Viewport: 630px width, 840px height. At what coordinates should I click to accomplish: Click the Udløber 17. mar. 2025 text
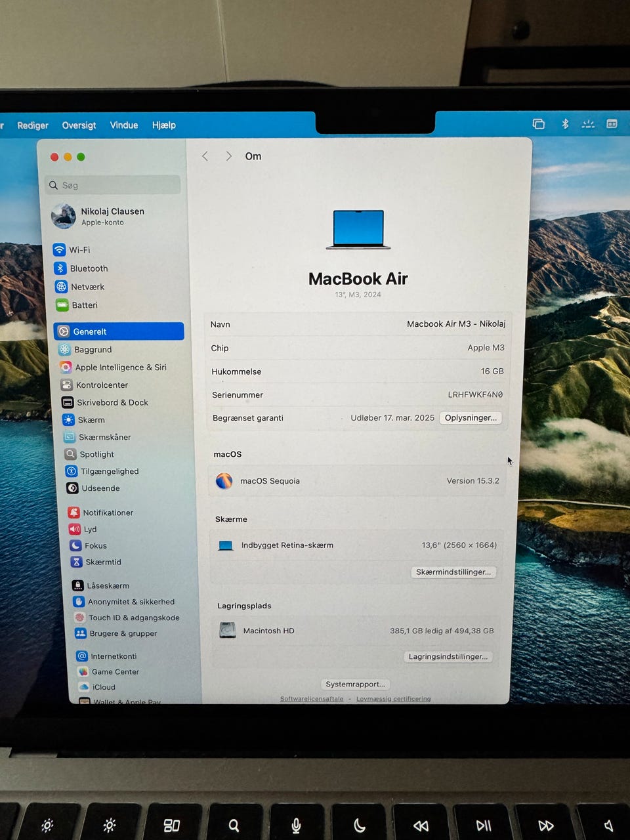[x=392, y=418]
